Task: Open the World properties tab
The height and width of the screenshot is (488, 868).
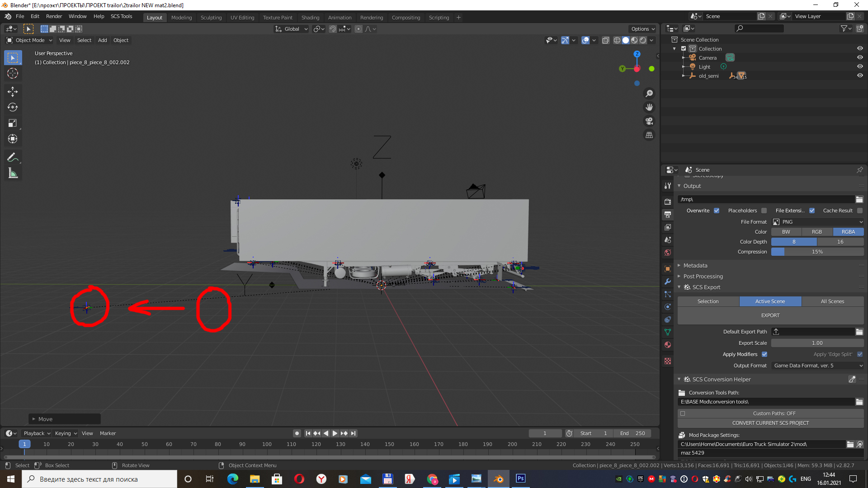Action: pyautogui.click(x=668, y=253)
